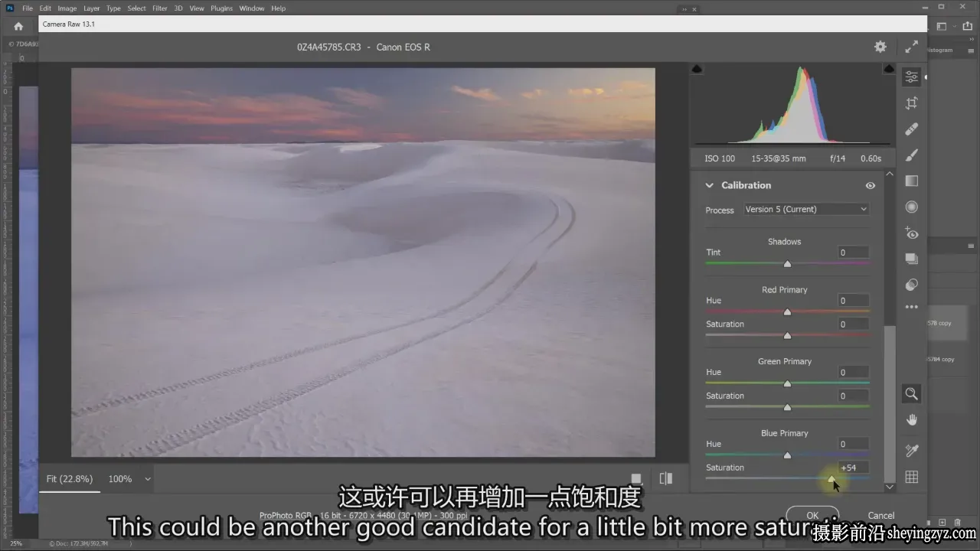Select the Spot Removal bandage tool
This screenshot has width=980, height=551.
pos(911,129)
